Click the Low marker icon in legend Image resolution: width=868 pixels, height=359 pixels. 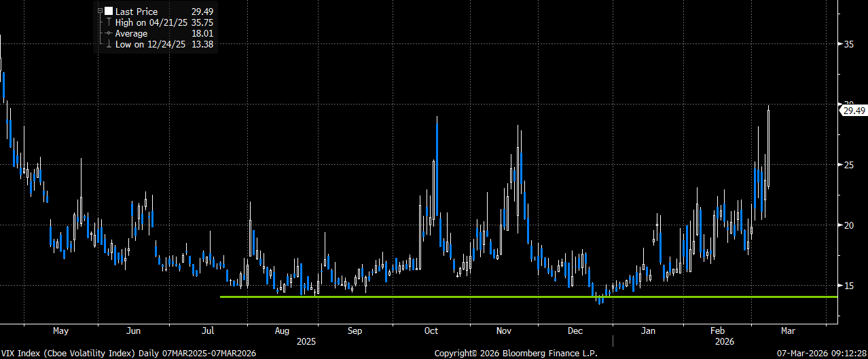[108, 43]
